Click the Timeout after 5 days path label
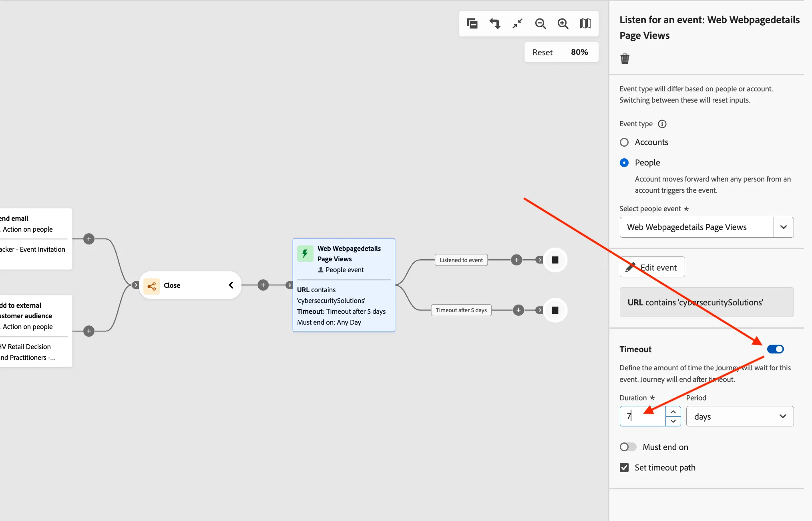The height and width of the screenshot is (521, 812). [461, 310]
